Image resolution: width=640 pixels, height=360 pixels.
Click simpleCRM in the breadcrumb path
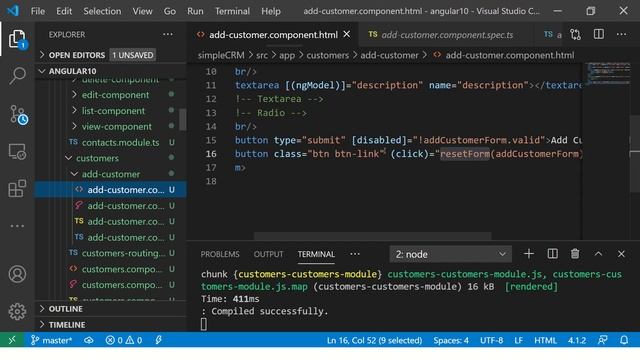click(221, 55)
